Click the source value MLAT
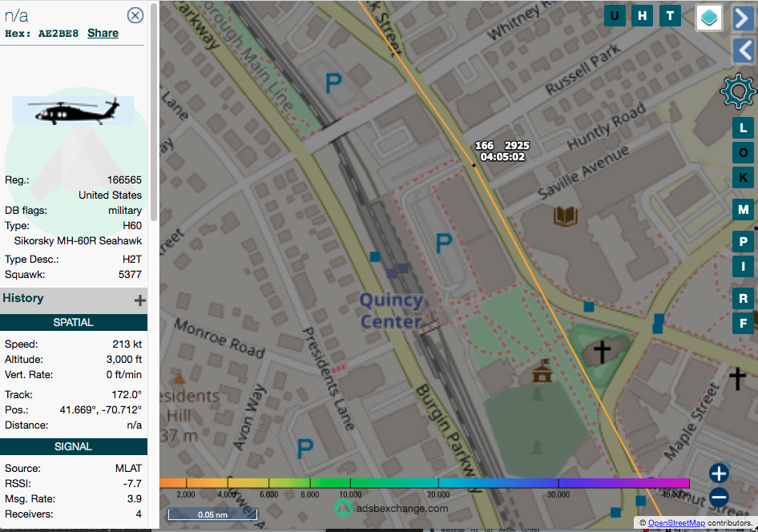This screenshot has width=758, height=532. [x=128, y=468]
